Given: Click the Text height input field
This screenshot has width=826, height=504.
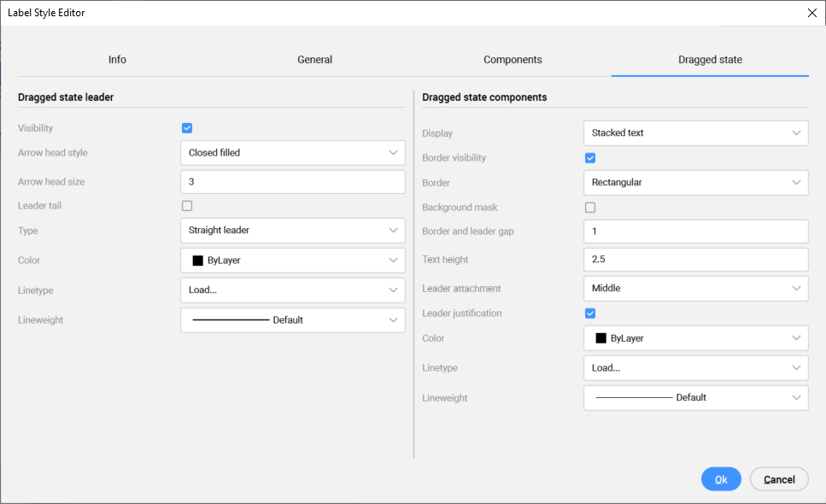Looking at the screenshot, I should tap(695, 260).
